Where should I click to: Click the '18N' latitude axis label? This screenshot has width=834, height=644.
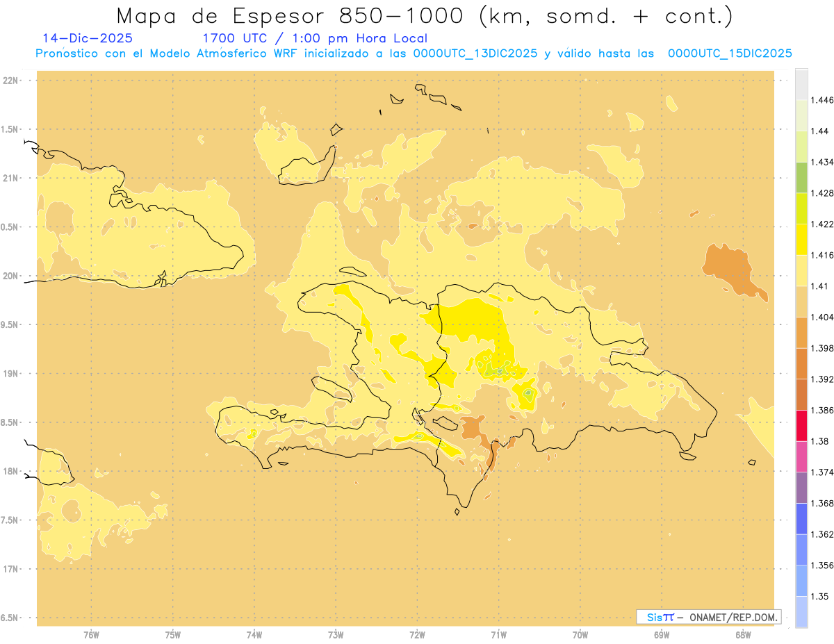point(12,472)
